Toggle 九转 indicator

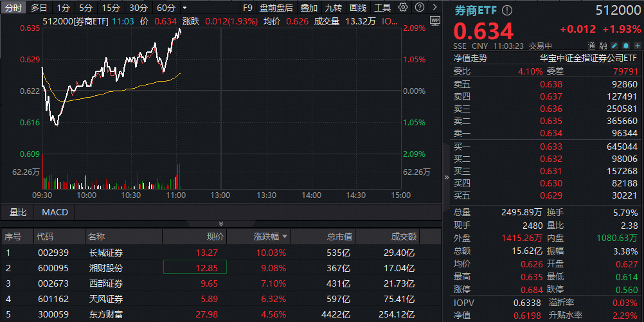334,8
